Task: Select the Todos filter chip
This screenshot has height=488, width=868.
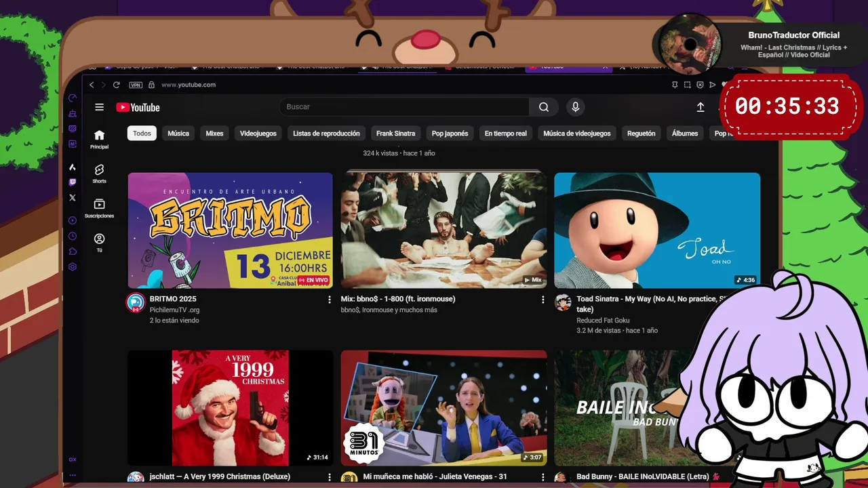Action: 142,134
